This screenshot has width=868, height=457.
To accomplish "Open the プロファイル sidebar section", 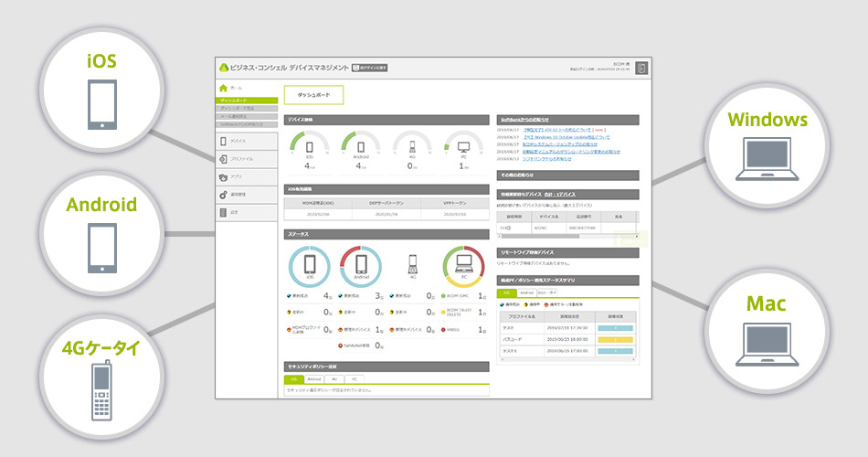I will (x=247, y=159).
